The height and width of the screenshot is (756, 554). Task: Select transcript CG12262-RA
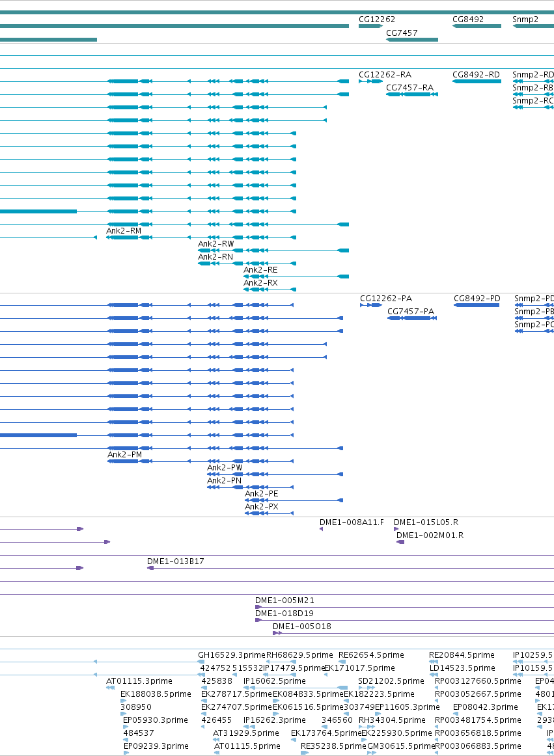[x=385, y=75]
